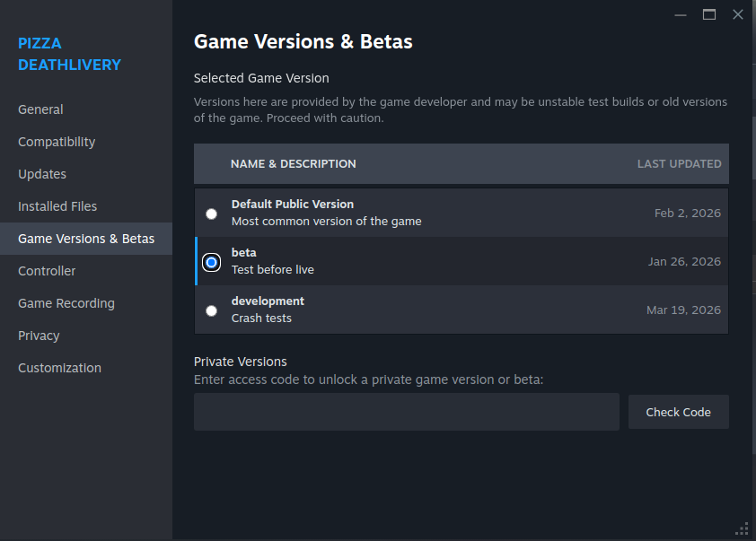
Task: Focus the private version access code field
Action: click(x=406, y=412)
